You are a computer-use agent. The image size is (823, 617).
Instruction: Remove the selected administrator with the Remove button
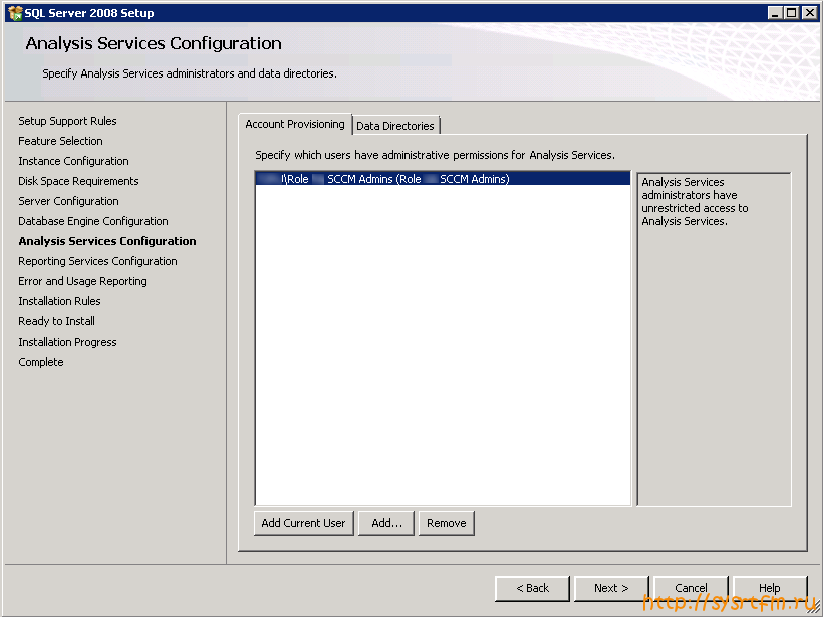click(x=447, y=523)
